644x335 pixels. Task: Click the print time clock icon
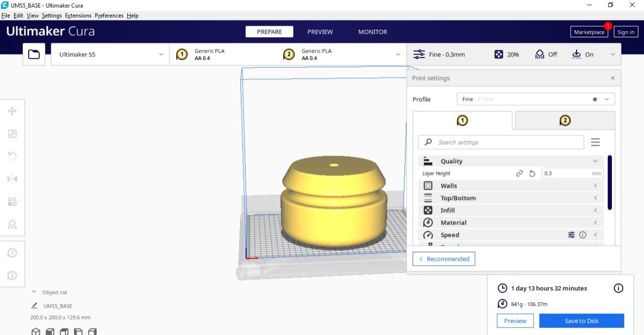tap(502, 288)
